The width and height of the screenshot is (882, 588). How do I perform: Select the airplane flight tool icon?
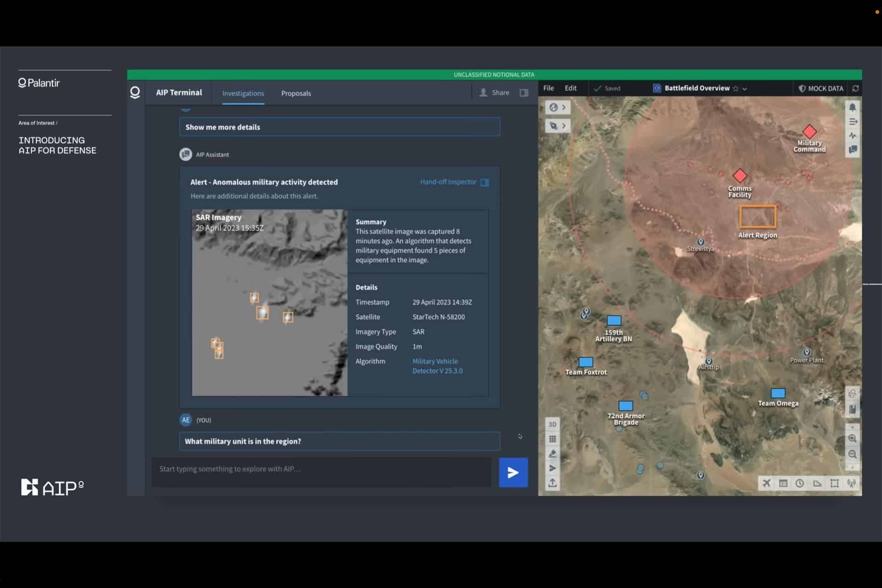point(766,483)
